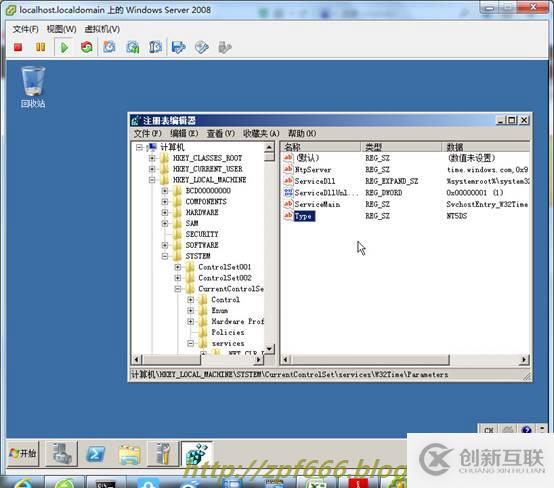Expand HKEY_CLASSES_ROOT tree node
Viewport: 554px width, 488px height.
point(152,158)
